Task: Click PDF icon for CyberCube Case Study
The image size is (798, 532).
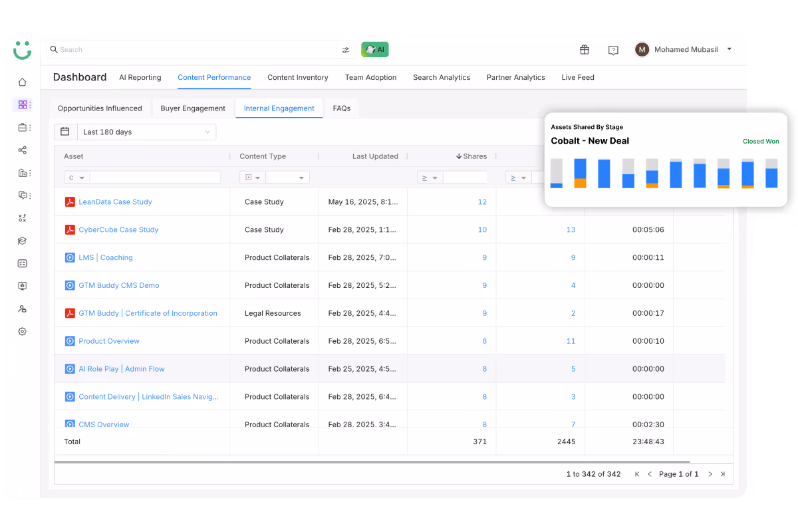Action: (x=70, y=229)
